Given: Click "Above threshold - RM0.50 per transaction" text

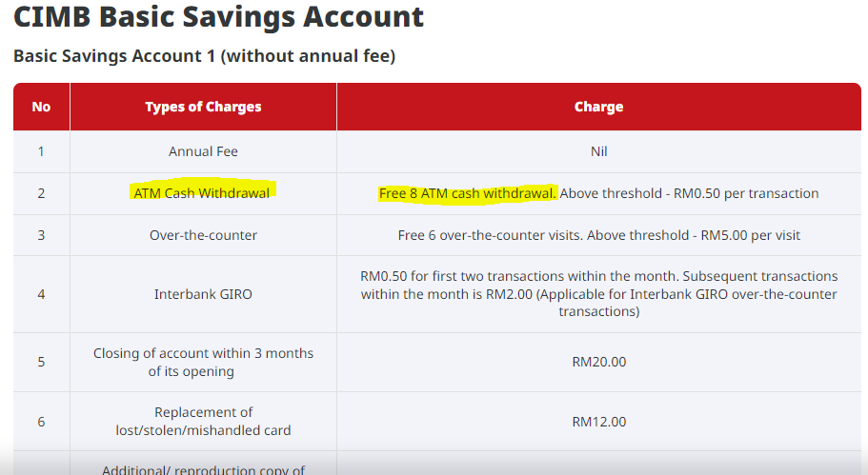Looking at the screenshot, I should coord(689,193).
